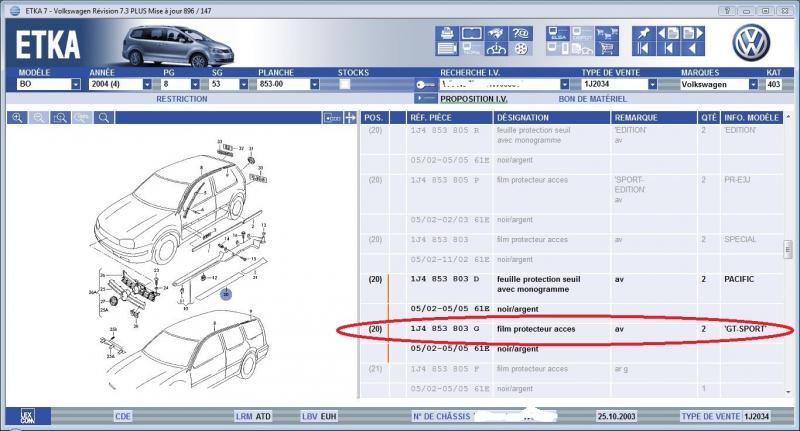
Task: Click the key icon beside RECHERCHE I.V.
Action: pyautogui.click(x=426, y=85)
